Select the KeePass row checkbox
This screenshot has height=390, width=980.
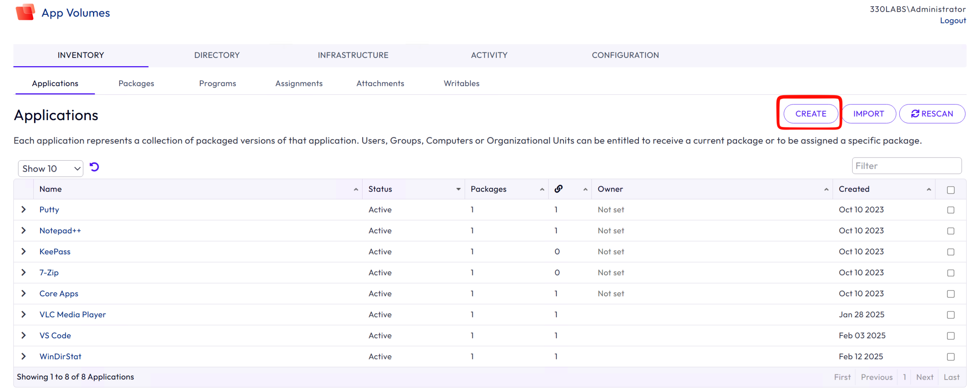pyautogui.click(x=951, y=252)
